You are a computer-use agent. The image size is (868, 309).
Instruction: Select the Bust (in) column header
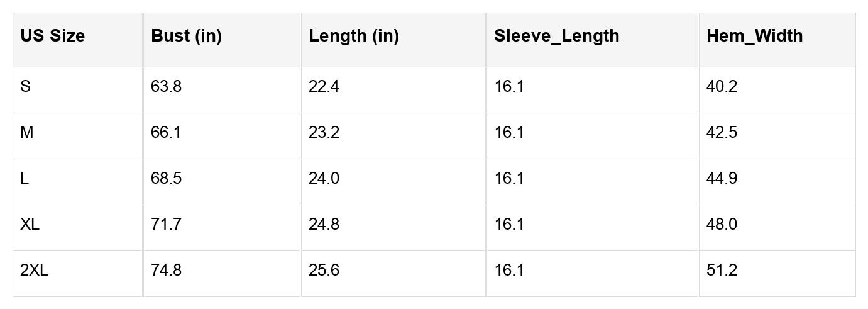click(186, 36)
